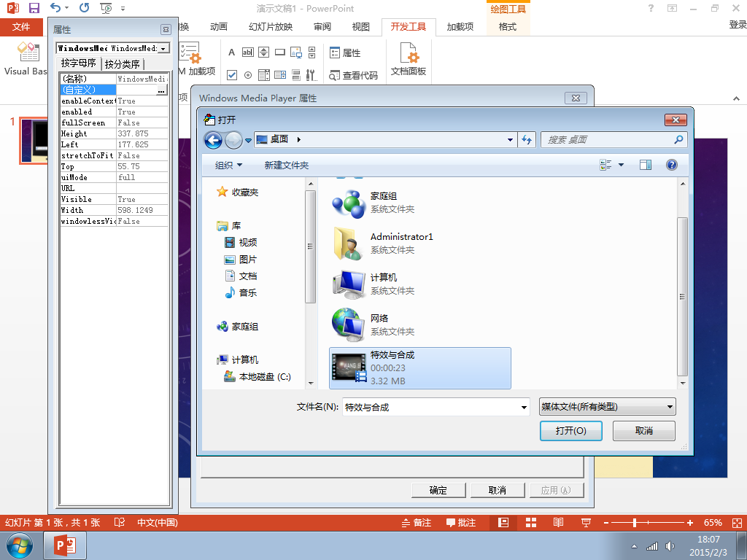Click the zoom slider handle in status bar
The height and width of the screenshot is (560, 747).
635,522
